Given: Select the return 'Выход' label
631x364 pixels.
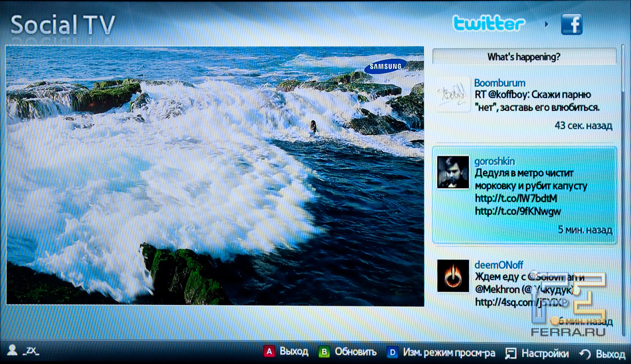Looking at the screenshot, I should (610, 354).
